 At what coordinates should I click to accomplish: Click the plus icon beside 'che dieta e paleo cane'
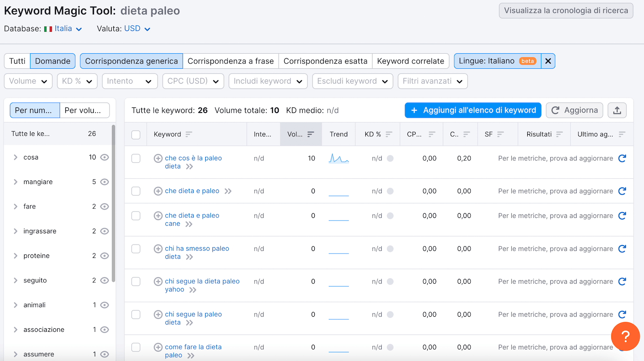tap(158, 216)
